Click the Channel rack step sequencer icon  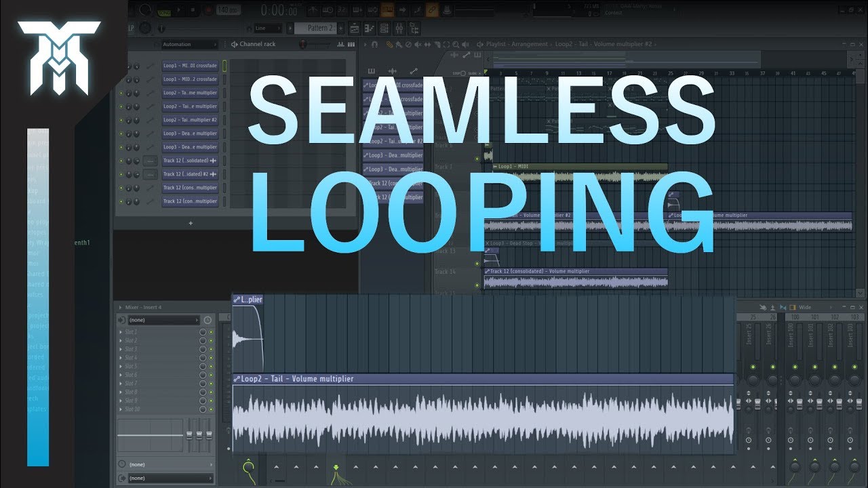click(353, 44)
